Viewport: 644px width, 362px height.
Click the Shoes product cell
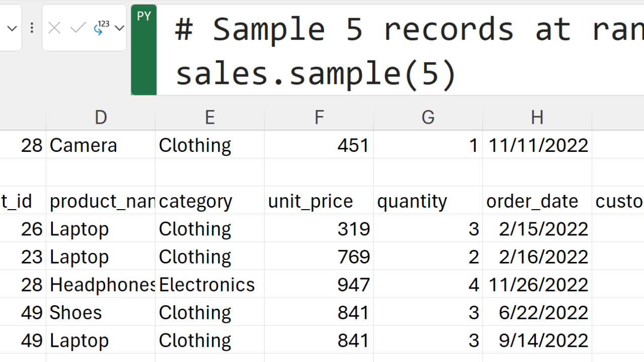coord(101,313)
